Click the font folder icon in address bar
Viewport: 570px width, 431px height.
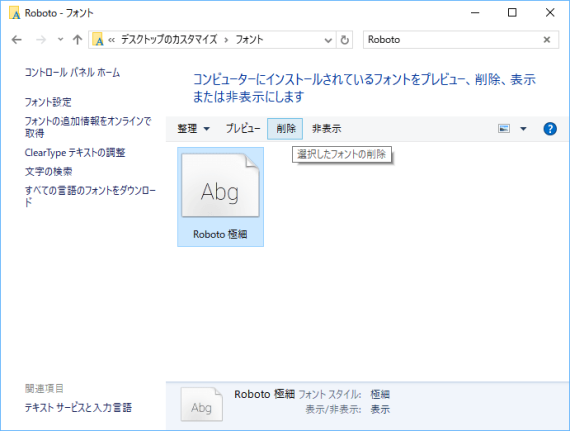pos(98,40)
